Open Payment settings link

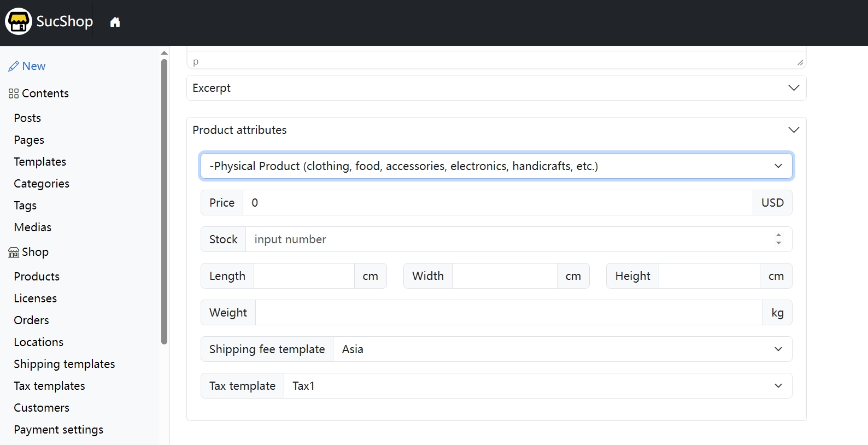[58, 430]
